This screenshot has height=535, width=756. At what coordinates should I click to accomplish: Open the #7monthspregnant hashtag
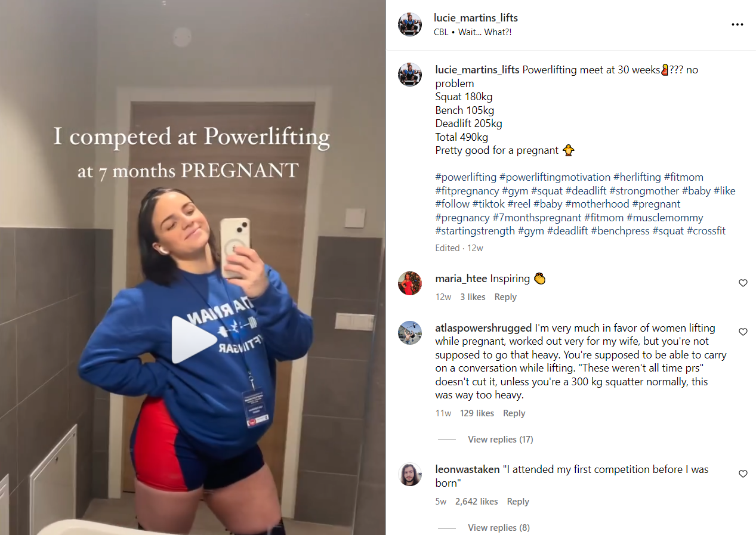(538, 218)
